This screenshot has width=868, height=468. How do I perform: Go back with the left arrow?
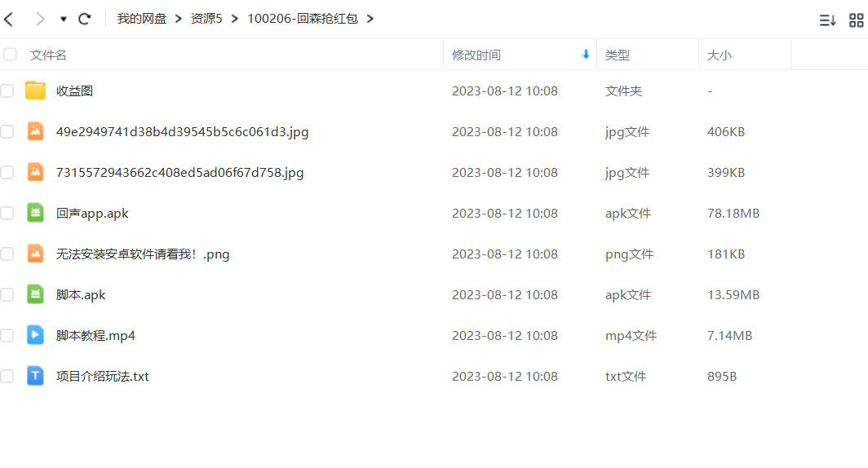[8, 20]
